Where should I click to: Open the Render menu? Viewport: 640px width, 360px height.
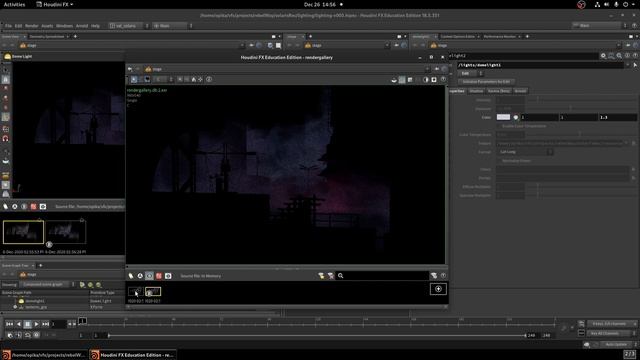pyautogui.click(x=31, y=26)
